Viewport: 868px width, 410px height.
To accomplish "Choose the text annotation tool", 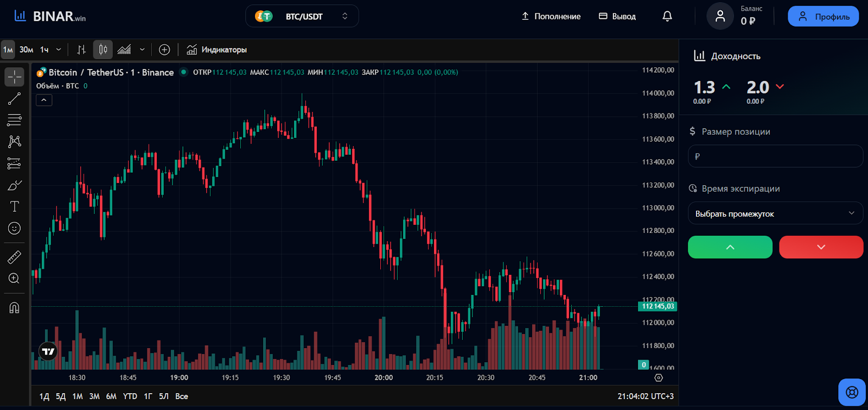I will click(15, 206).
